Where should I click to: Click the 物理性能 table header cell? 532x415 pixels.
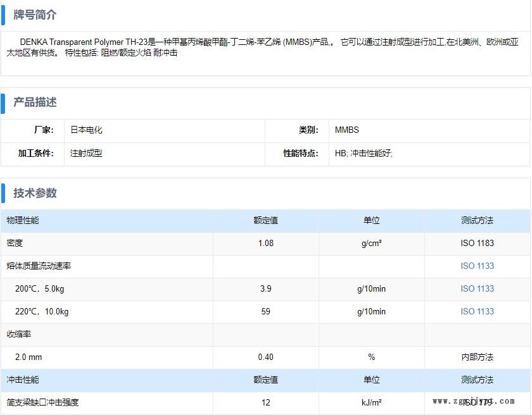[23, 220]
